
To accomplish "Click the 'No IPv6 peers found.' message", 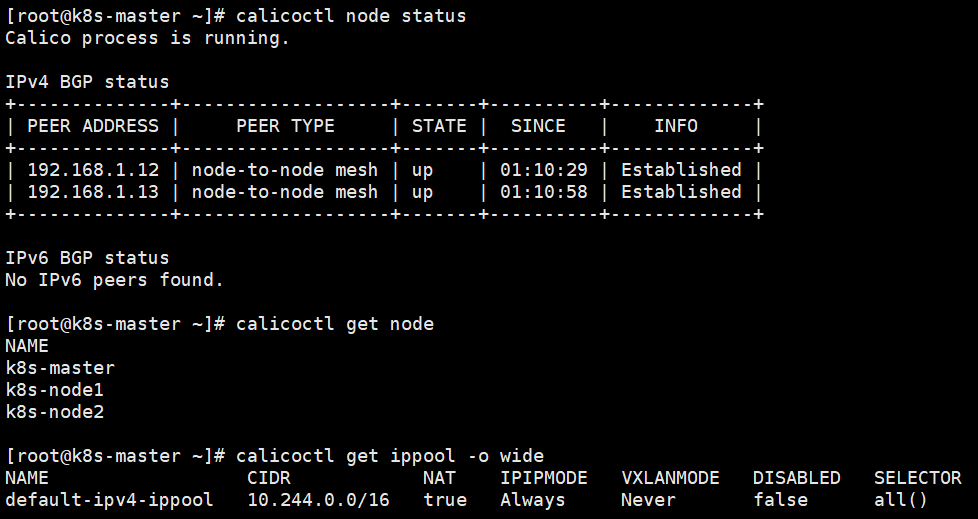I will (114, 280).
